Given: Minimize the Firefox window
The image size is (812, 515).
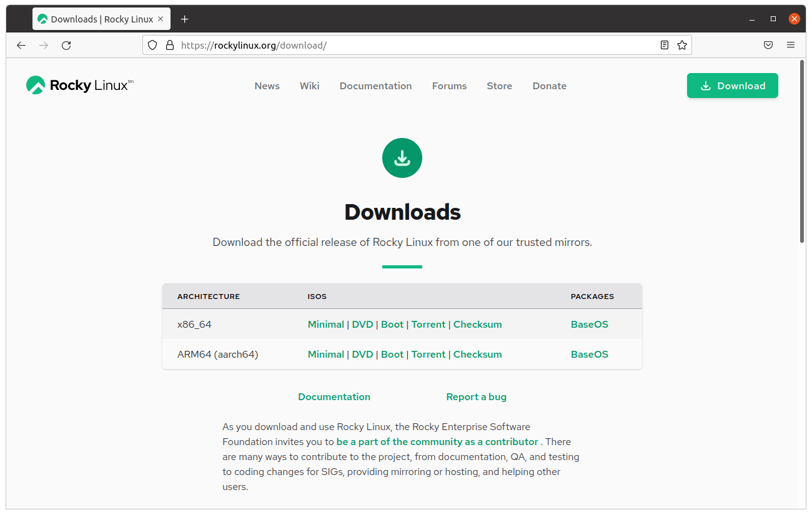Looking at the screenshot, I should coord(751,19).
